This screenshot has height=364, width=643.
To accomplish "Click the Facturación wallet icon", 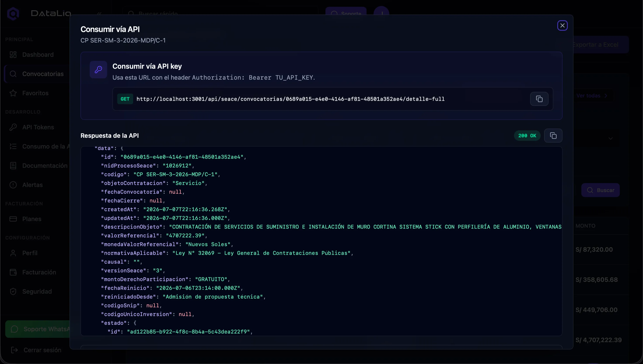I will click(x=13, y=272).
